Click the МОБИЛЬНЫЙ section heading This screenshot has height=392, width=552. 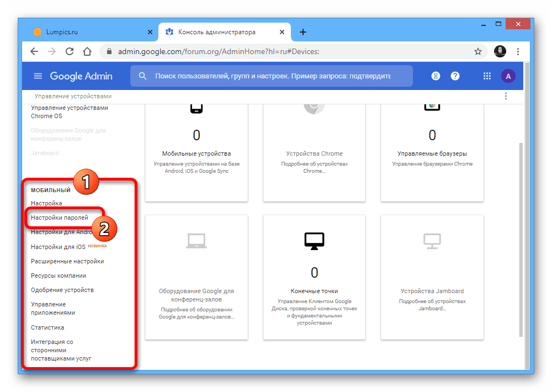51,190
